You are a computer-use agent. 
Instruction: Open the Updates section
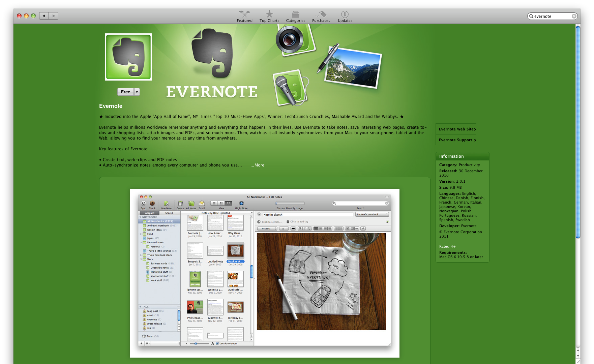(345, 16)
